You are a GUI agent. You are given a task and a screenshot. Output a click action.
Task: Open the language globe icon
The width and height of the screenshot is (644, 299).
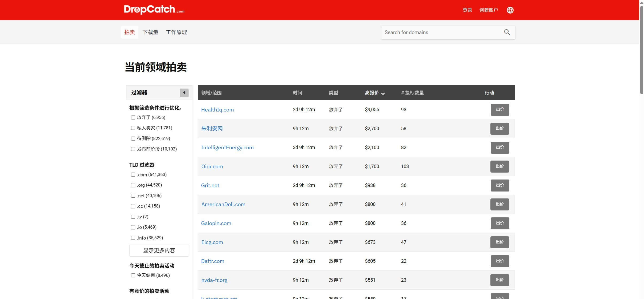[x=510, y=10]
